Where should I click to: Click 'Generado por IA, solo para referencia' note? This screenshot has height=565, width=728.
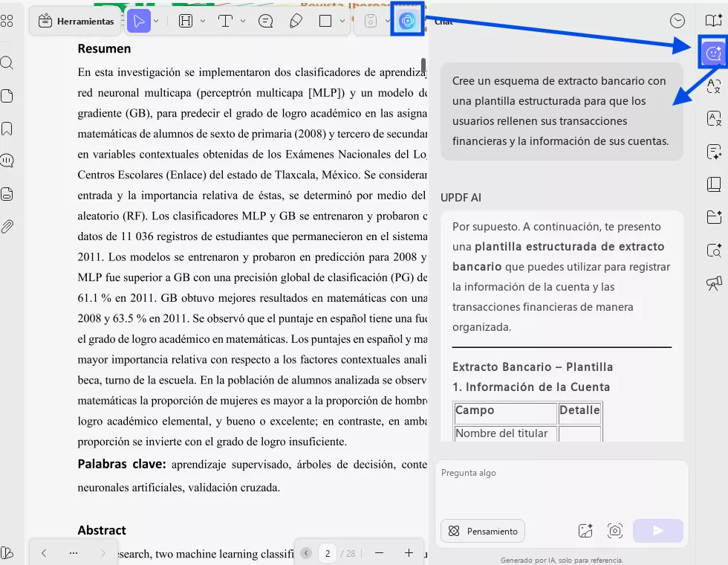(x=562, y=561)
